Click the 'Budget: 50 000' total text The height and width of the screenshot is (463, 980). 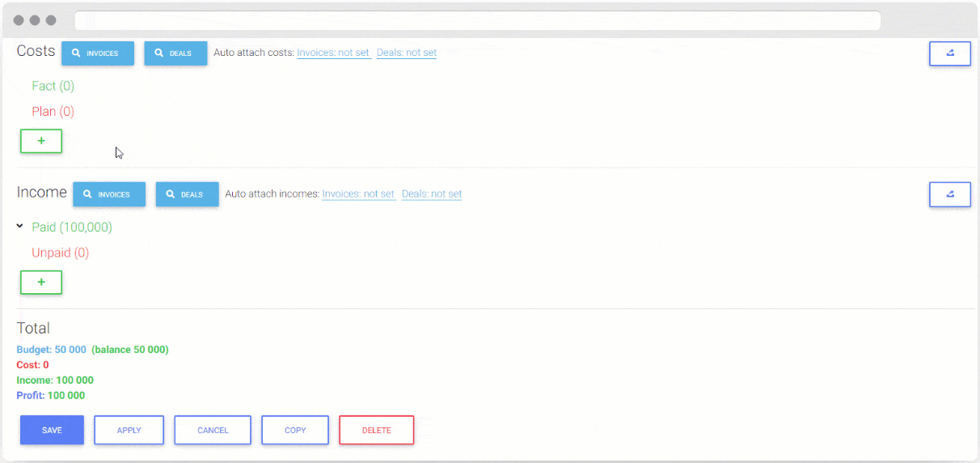(51, 350)
